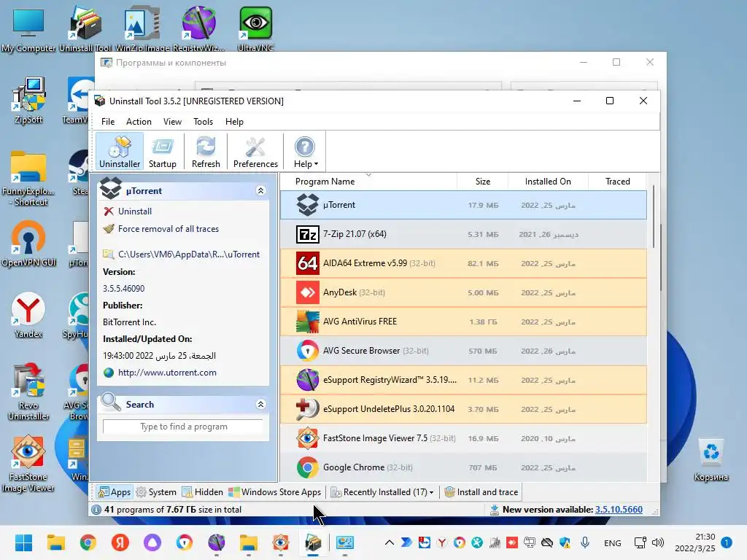Click the AVG AntiVirus 1.38 ГБ size

click(483, 322)
